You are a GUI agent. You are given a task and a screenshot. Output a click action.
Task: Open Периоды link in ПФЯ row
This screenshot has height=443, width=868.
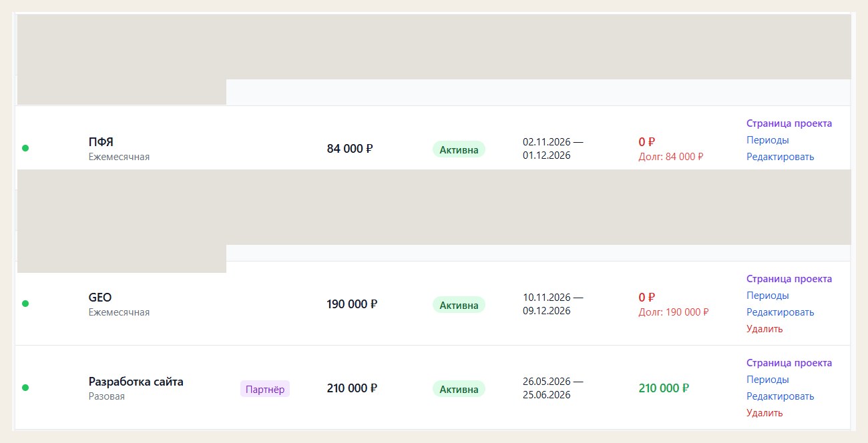768,140
